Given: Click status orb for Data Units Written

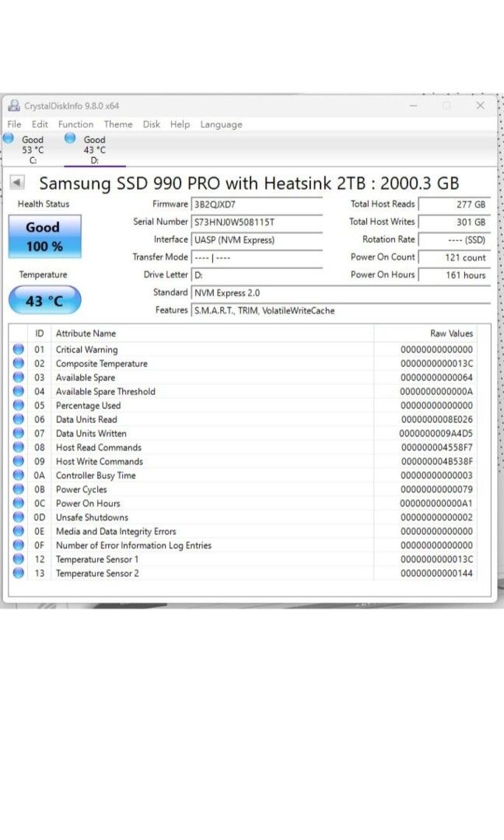Looking at the screenshot, I should [x=18, y=433].
